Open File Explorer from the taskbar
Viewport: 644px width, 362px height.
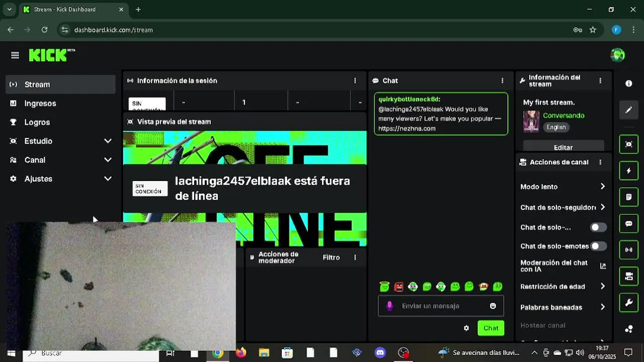(264, 353)
